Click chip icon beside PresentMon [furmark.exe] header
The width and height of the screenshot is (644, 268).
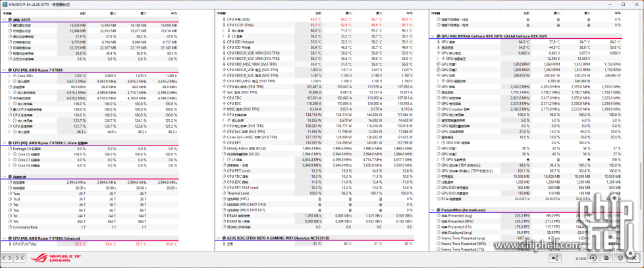pos(439,210)
